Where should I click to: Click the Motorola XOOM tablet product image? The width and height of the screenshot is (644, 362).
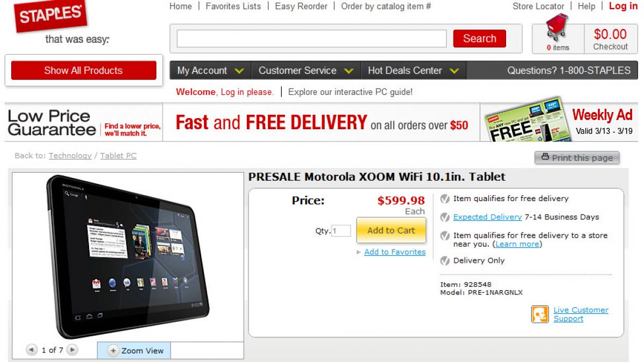128,256
